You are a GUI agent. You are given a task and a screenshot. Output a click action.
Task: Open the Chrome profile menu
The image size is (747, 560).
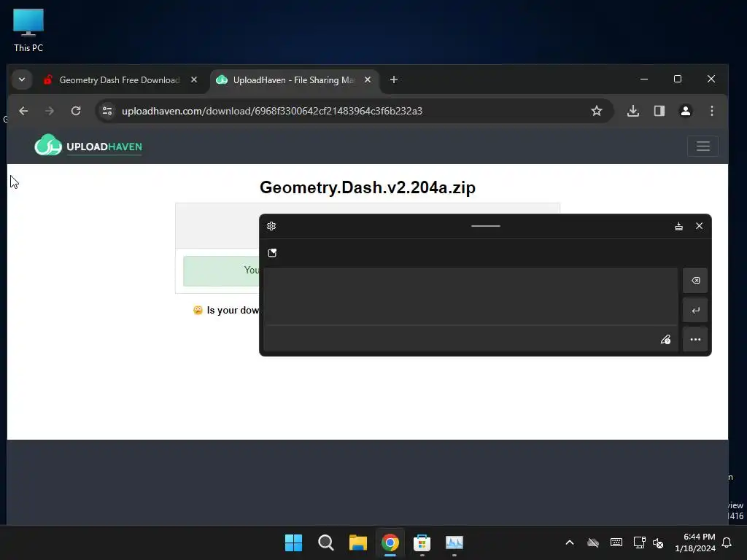pyautogui.click(x=686, y=111)
